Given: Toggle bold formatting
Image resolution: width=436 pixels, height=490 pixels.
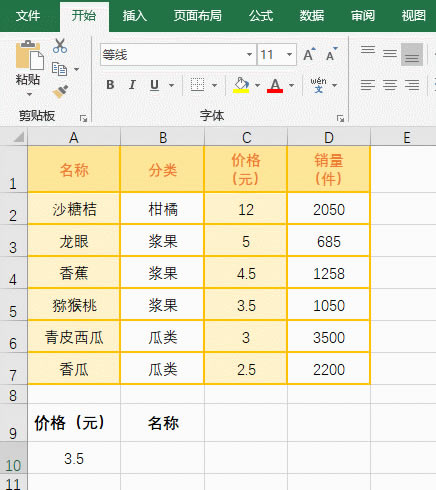Looking at the screenshot, I should click(x=110, y=85).
